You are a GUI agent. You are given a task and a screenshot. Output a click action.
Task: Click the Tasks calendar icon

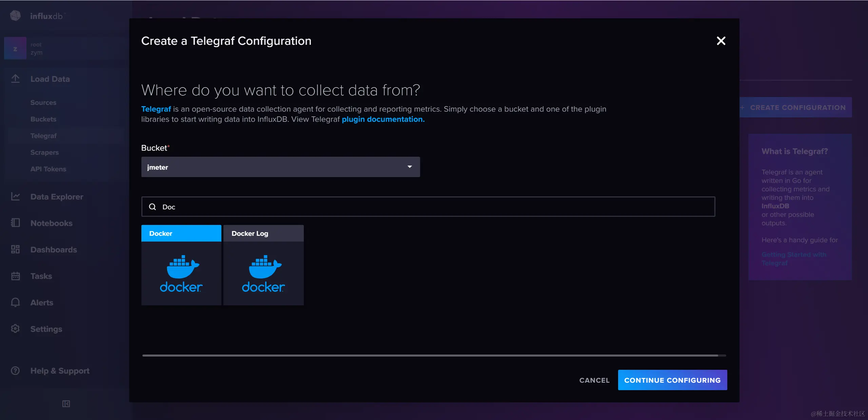pyautogui.click(x=16, y=276)
